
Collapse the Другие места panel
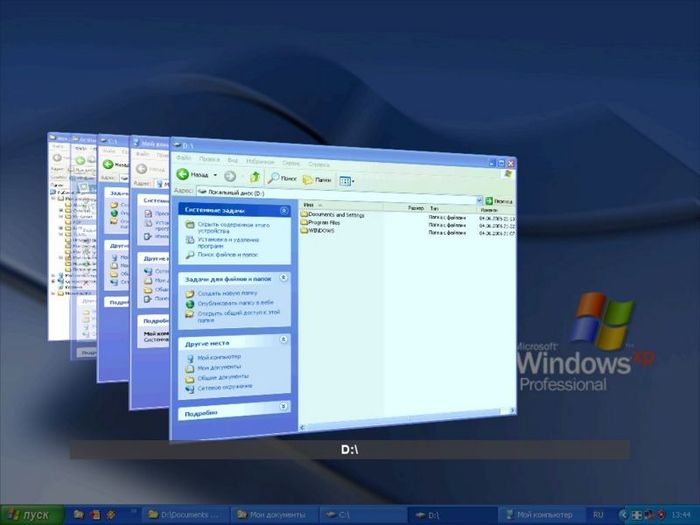pos(283,340)
